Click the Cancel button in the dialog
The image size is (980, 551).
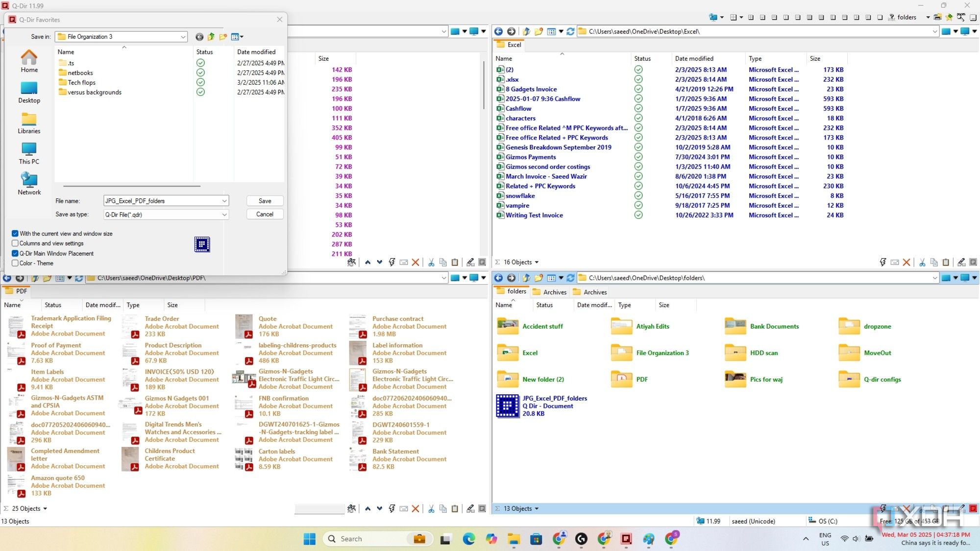click(265, 214)
